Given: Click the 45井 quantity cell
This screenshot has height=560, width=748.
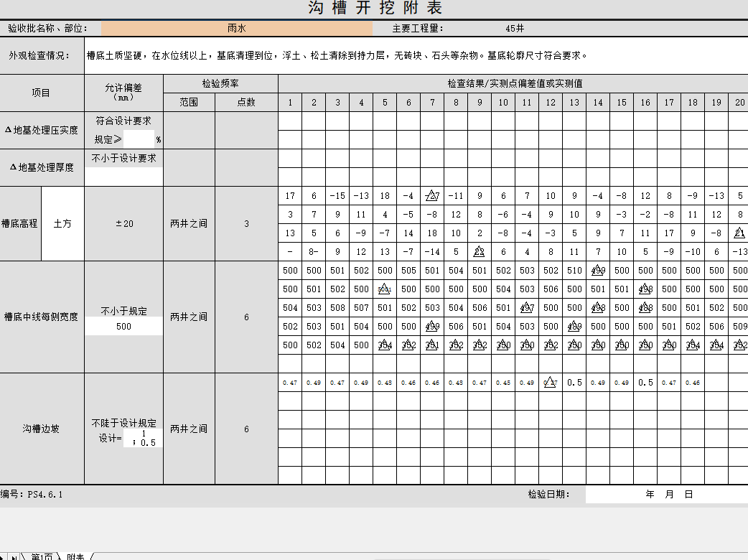Looking at the screenshot, I should pos(515,29).
